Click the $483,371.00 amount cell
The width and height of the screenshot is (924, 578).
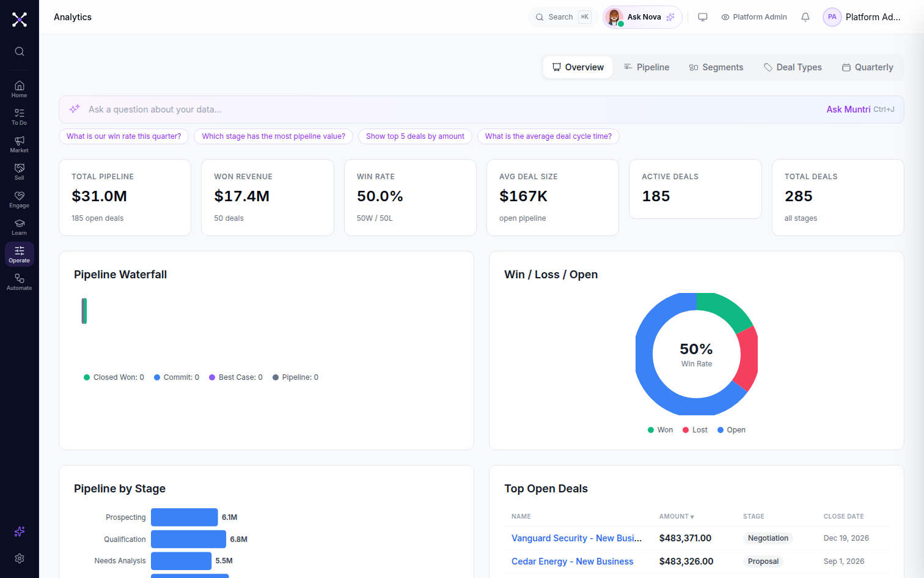coord(685,538)
